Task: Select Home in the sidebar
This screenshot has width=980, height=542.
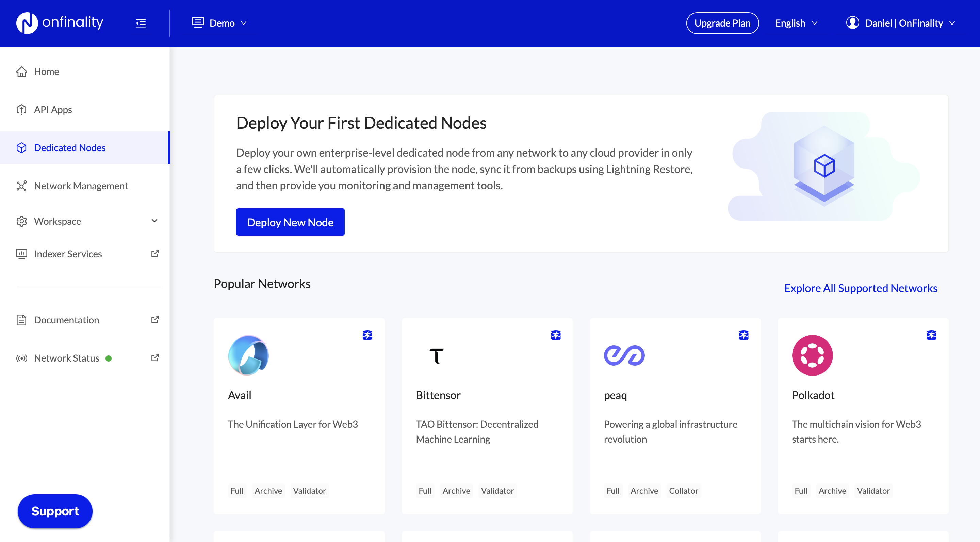Action: click(x=46, y=71)
